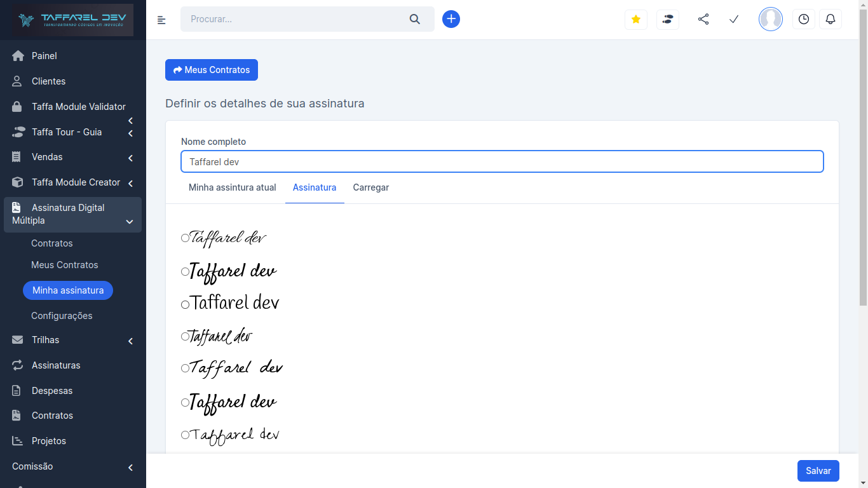Viewport: 868px width, 488px height.
Task: Select the plain 'Taffarel dev' signature style
Action: pyautogui.click(x=185, y=304)
